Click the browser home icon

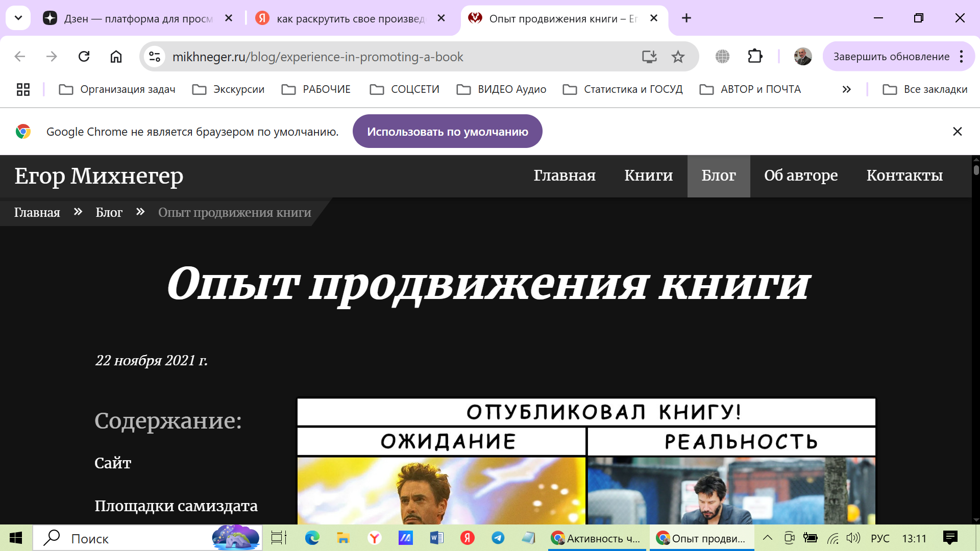[116, 57]
